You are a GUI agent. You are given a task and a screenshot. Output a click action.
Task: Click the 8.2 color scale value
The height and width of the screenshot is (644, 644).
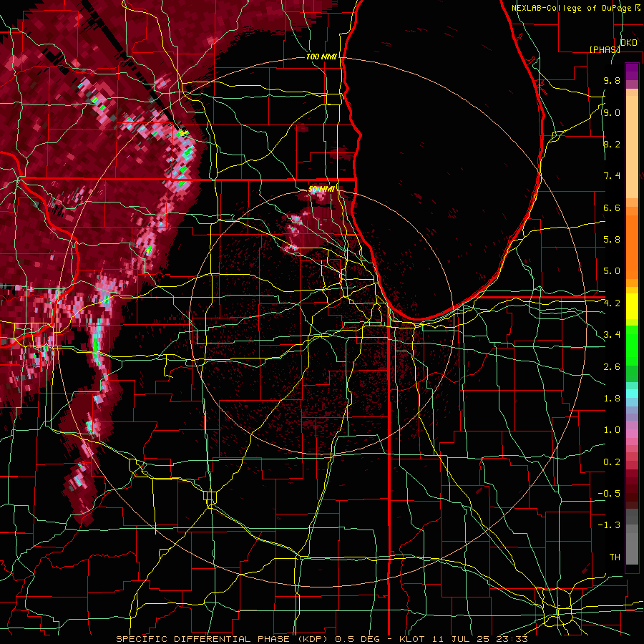pos(612,144)
